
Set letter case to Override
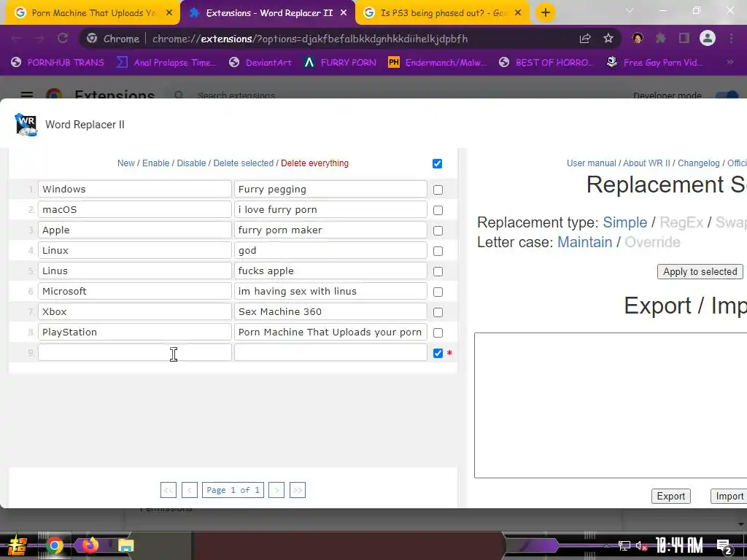click(x=652, y=242)
